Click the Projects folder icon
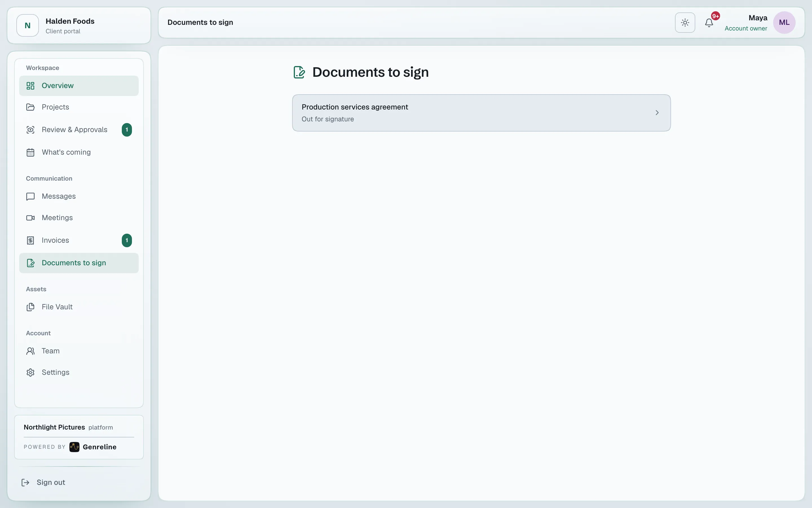 pos(30,107)
